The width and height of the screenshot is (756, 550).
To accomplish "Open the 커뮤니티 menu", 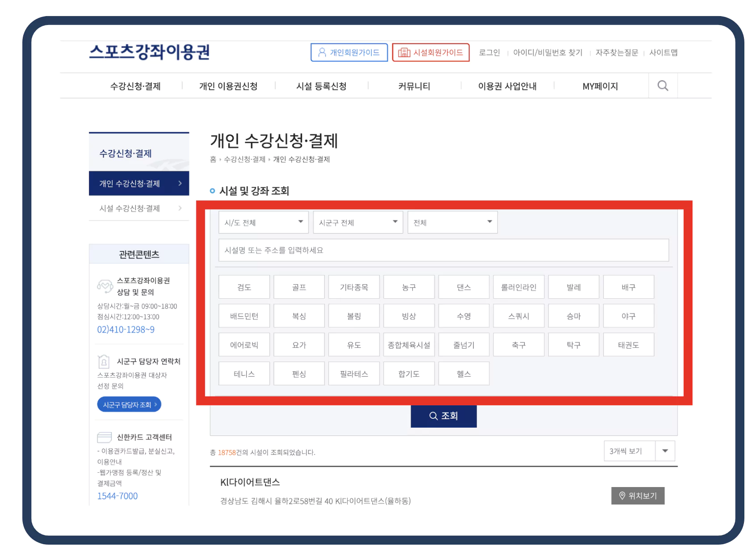I will [x=414, y=86].
